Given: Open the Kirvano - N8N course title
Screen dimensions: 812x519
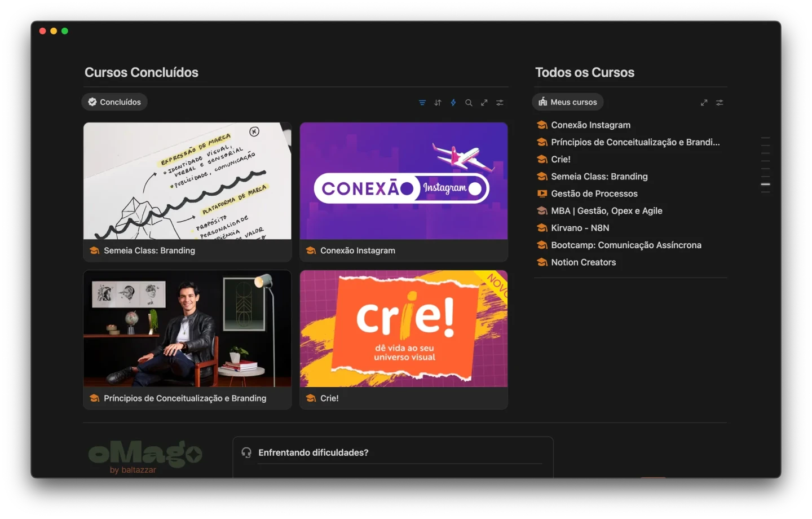Looking at the screenshot, I should point(580,228).
